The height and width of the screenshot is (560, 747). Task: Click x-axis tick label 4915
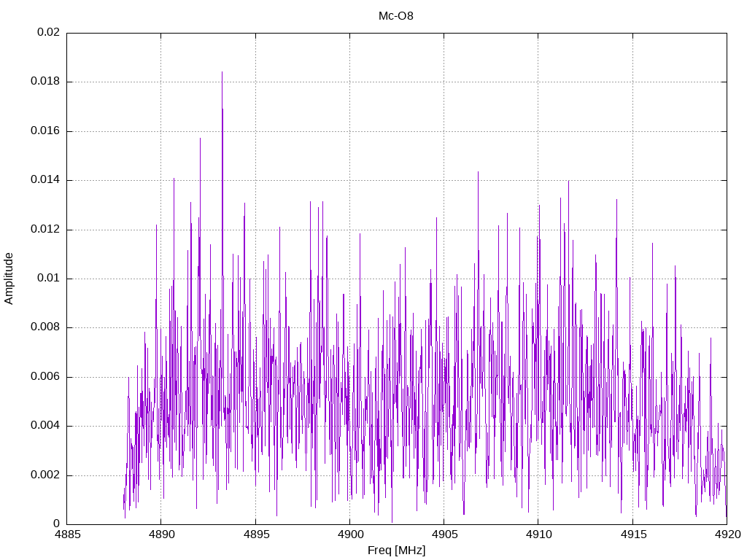click(633, 534)
